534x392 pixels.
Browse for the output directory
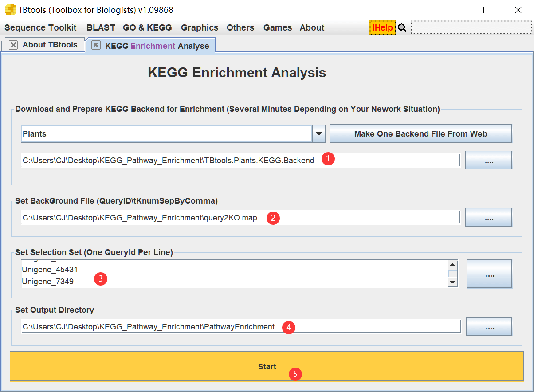489,326
